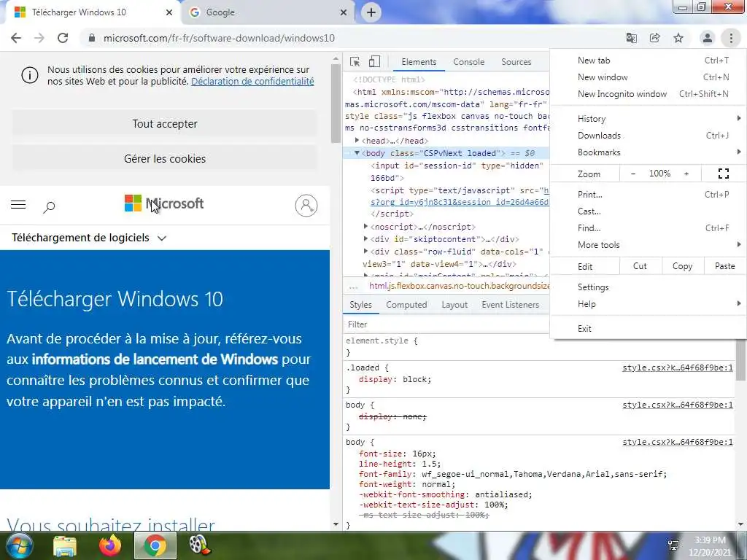Expand Téléchargement de logiciels dropdown
747x560 pixels.
point(88,238)
